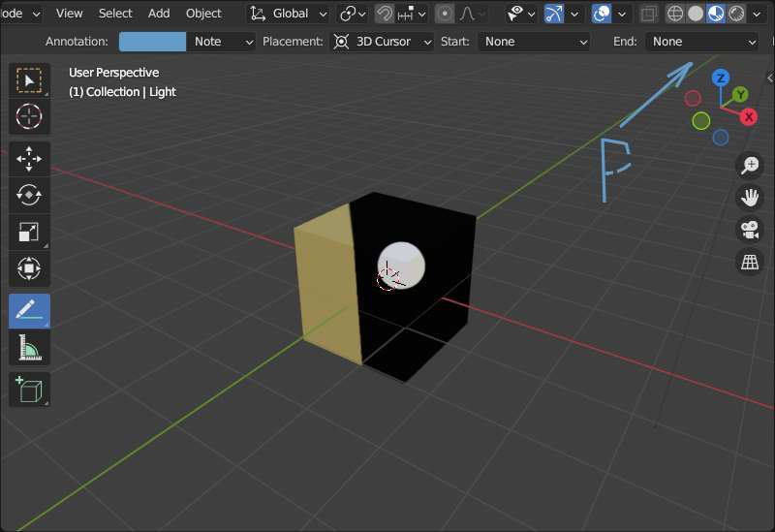This screenshot has width=775, height=532.
Task: Click the blue Z axis on gizmo
Action: [721, 78]
